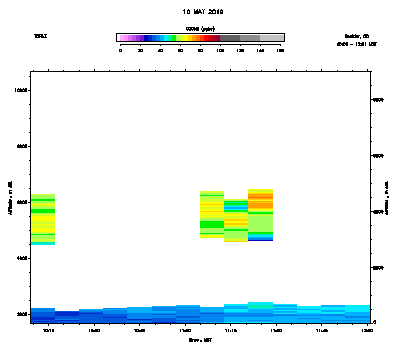Click the location label at top right
This screenshot has height=360, width=400.
(357, 36)
